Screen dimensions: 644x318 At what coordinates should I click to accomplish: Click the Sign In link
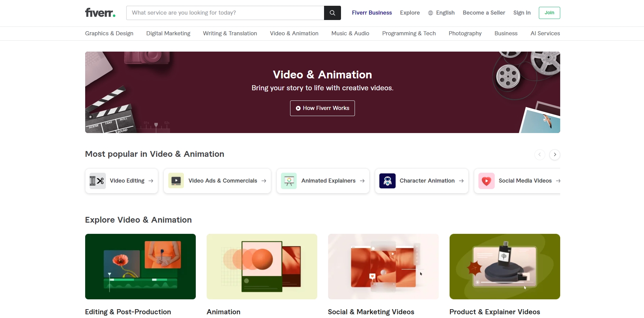[522, 13]
